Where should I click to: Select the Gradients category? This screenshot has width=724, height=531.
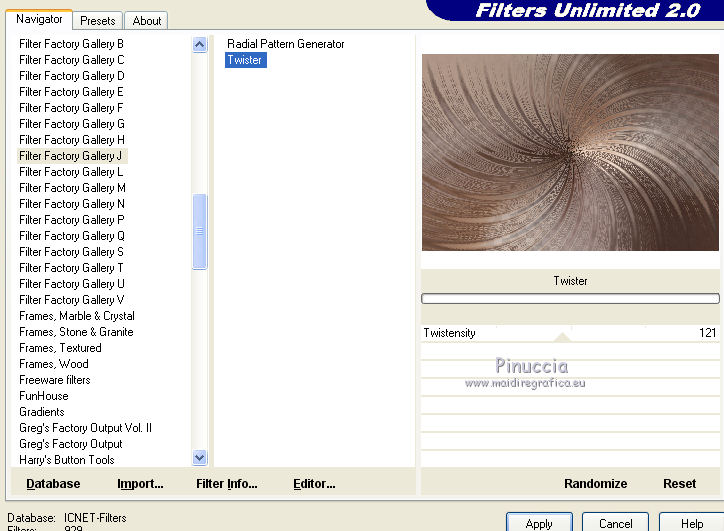42,412
